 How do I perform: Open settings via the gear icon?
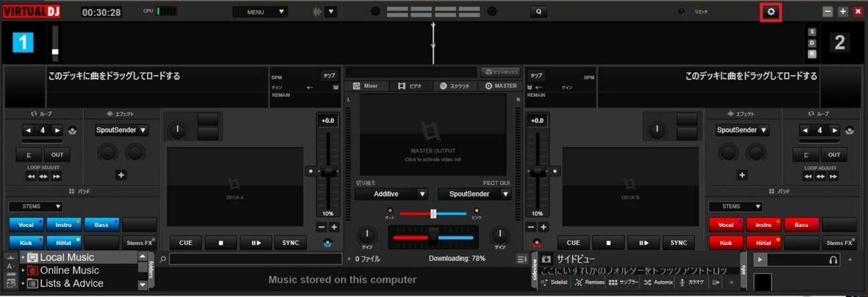[771, 11]
